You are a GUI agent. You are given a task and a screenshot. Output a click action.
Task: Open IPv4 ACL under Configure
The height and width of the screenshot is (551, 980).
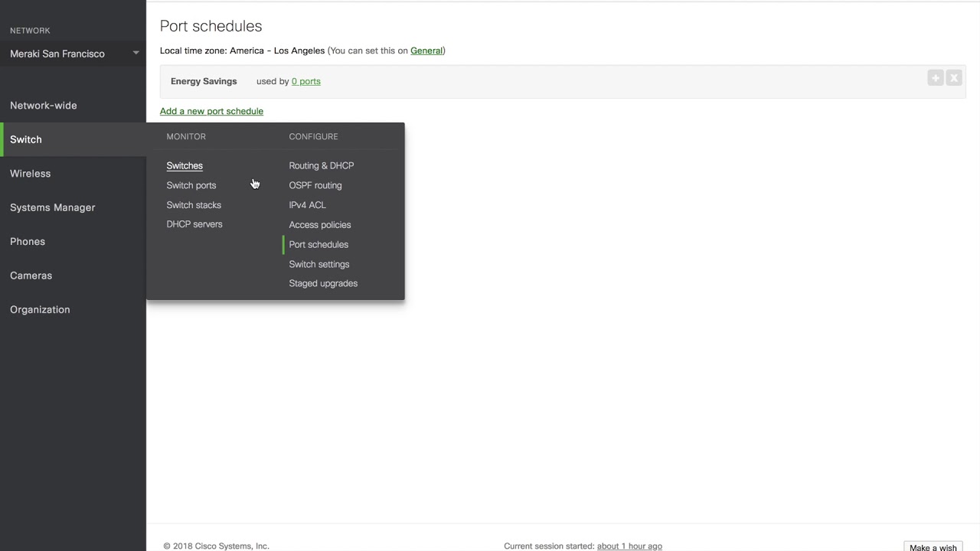[x=307, y=205]
